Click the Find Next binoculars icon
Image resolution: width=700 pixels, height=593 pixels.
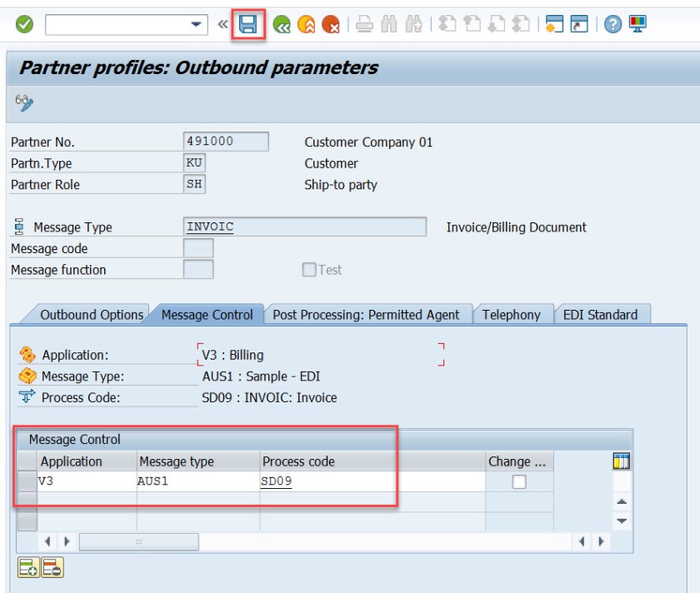tap(414, 24)
